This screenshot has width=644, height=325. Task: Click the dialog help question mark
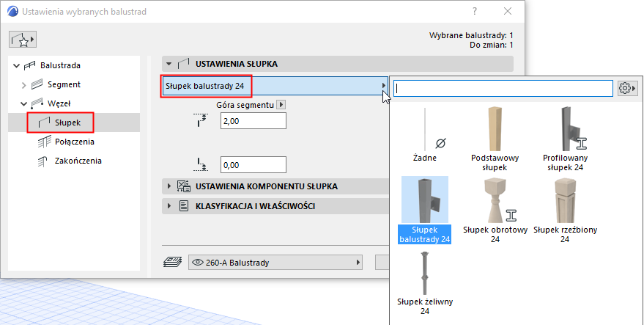coord(475,12)
